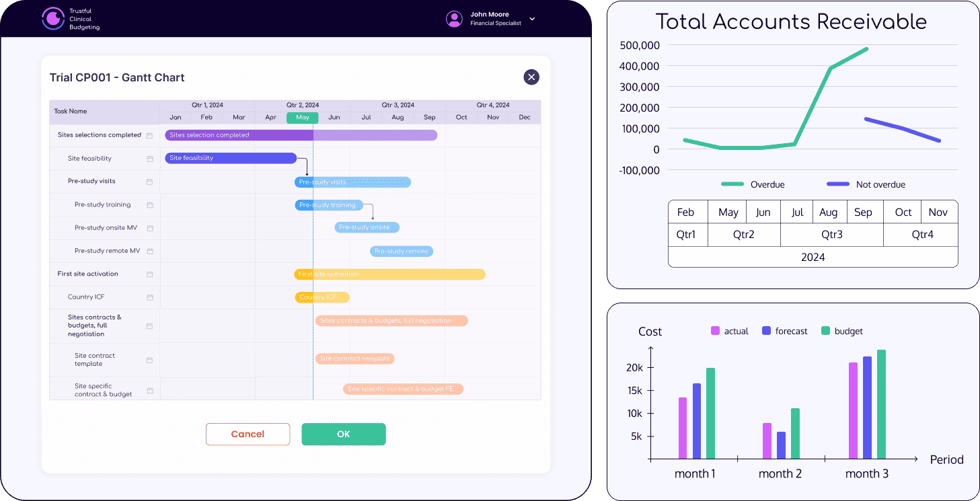
Task: Open the user account dropdown next to John Moore
Action: tap(532, 18)
